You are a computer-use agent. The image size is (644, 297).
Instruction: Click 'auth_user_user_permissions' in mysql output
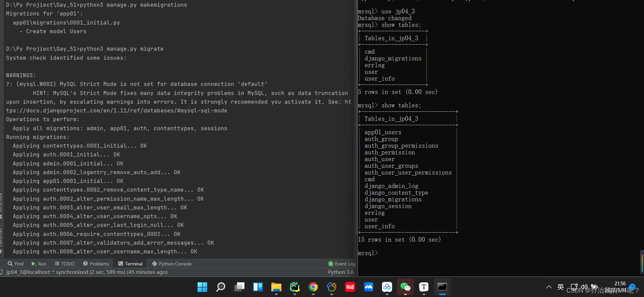coord(408,172)
